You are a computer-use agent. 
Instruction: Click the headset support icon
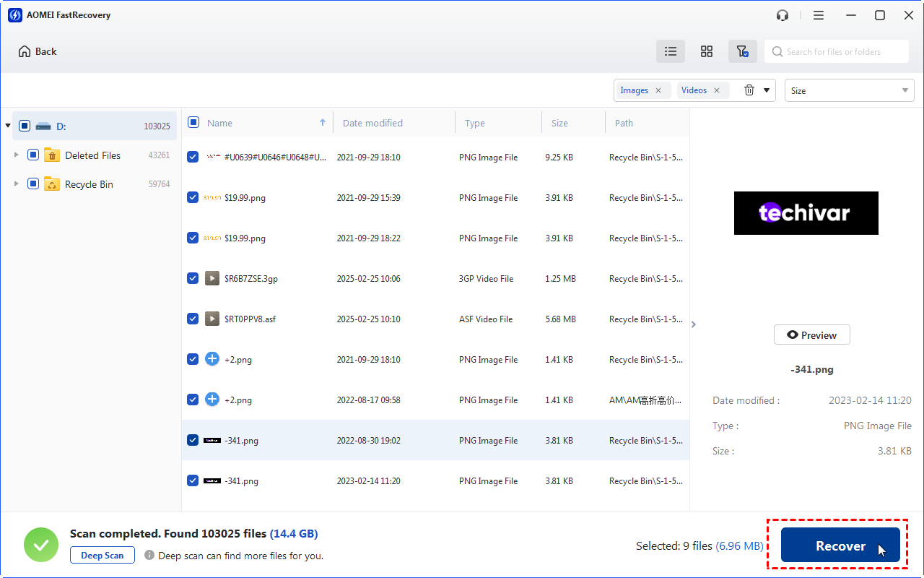pos(783,15)
